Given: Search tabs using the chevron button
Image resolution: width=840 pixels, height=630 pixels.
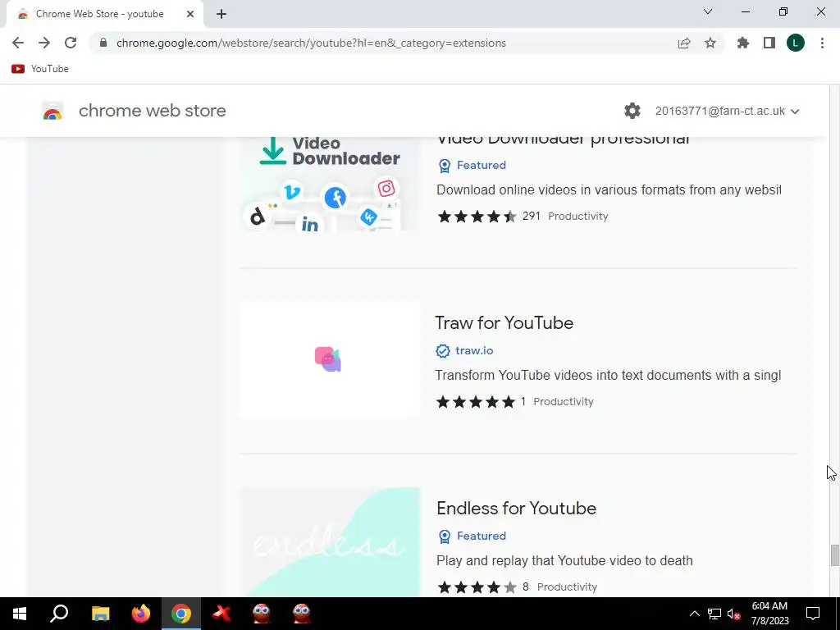Looking at the screenshot, I should coord(708,11).
